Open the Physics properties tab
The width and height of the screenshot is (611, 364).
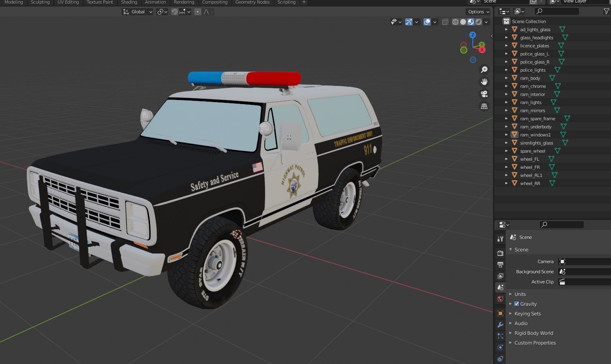(x=500, y=347)
